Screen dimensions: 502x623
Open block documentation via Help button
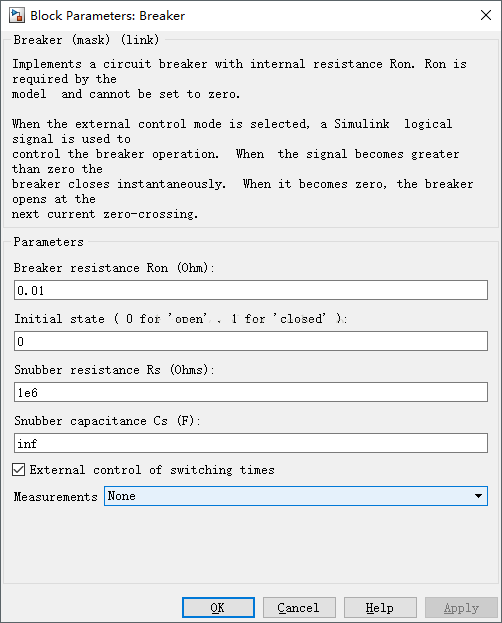pyautogui.click(x=380, y=608)
